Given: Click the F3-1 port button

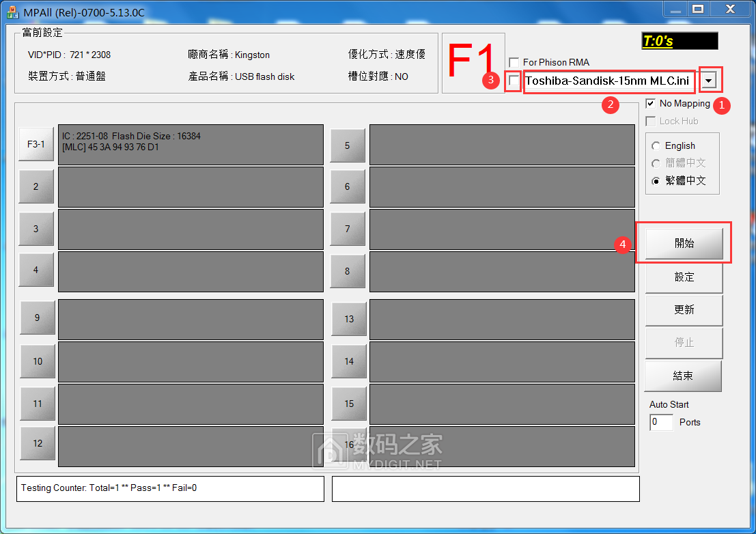Looking at the screenshot, I should pos(36,144).
